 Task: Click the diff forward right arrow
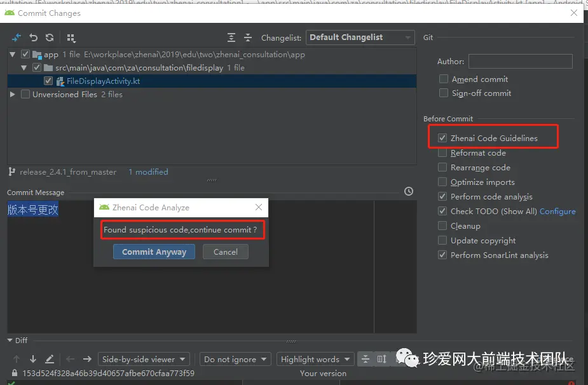point(87,359)
